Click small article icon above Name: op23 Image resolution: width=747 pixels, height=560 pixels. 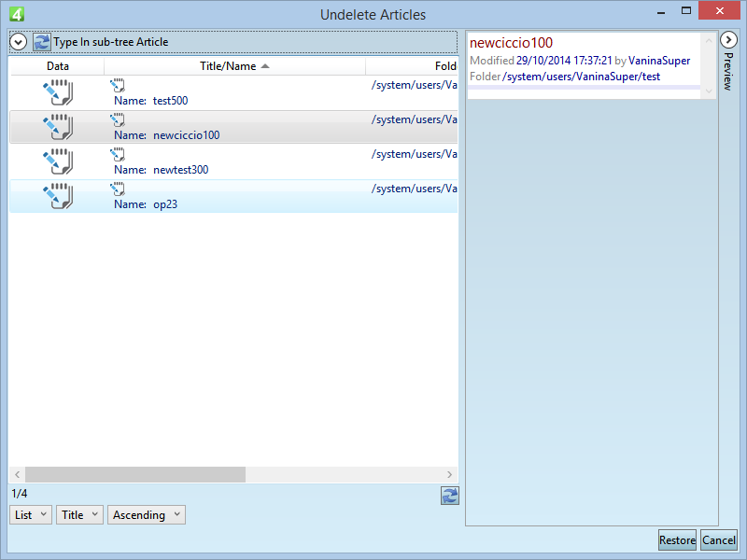point(118,189)
